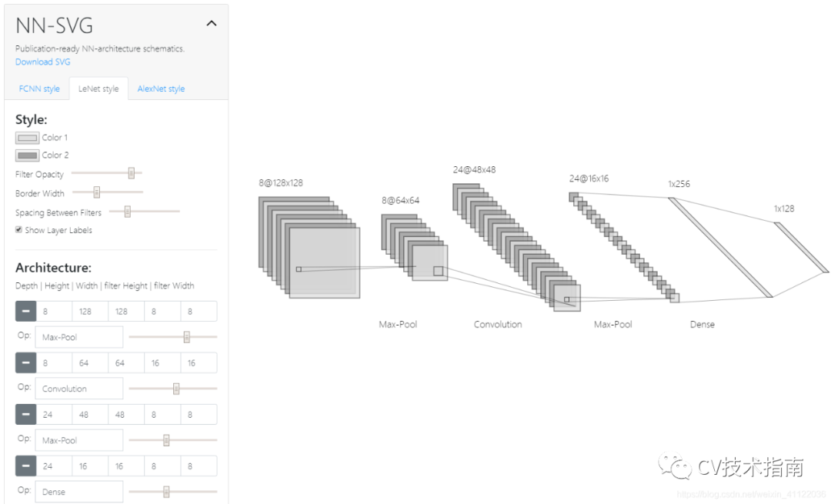This screenshot has width=831, height=504.
Task: Remove the 8x64x64 layer with minus button
Action: click(25, 362)
